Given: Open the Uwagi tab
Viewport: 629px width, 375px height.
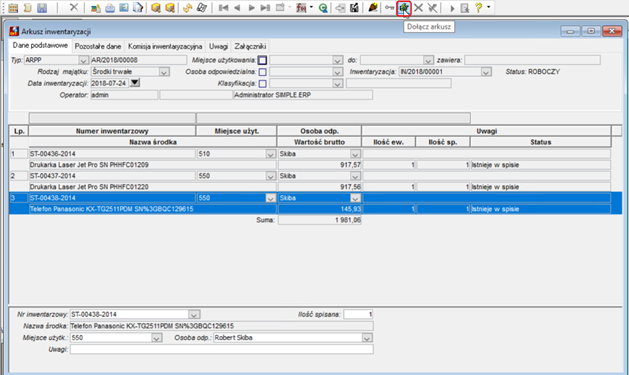Looking at the screenshot, I should [x=218, y=47].
